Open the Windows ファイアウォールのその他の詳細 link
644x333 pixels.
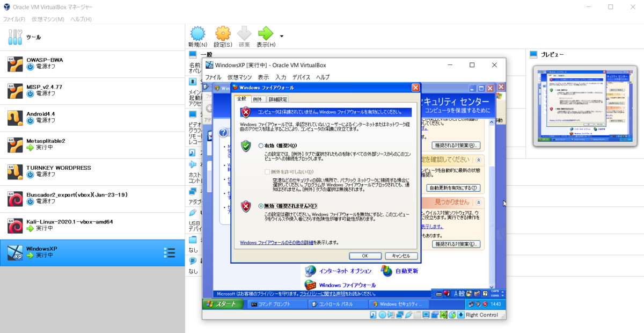276,242
